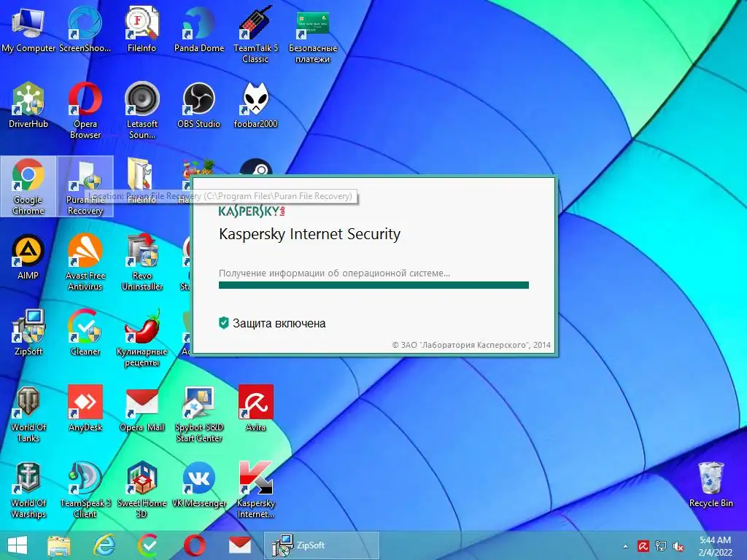This screenshot has width=747, height=560.
Task: Select the FileInfo shortcut with the magnifier icon
Action: pos(142,31)
